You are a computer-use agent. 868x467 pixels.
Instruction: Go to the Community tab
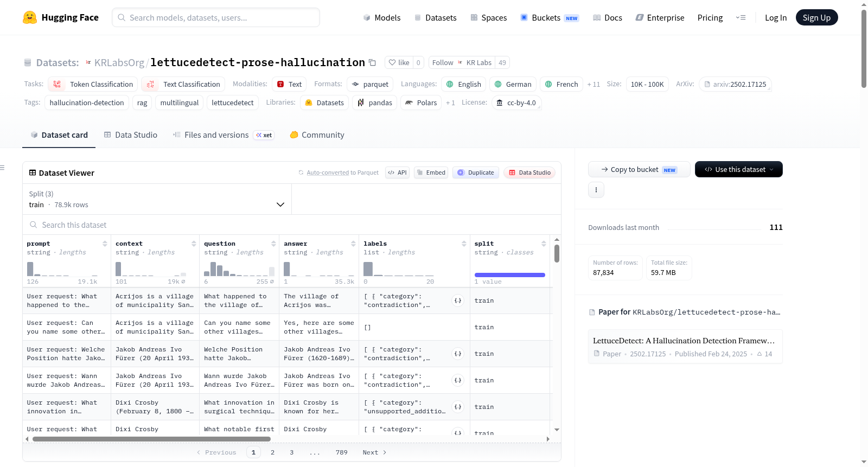(x=317, y=135)
